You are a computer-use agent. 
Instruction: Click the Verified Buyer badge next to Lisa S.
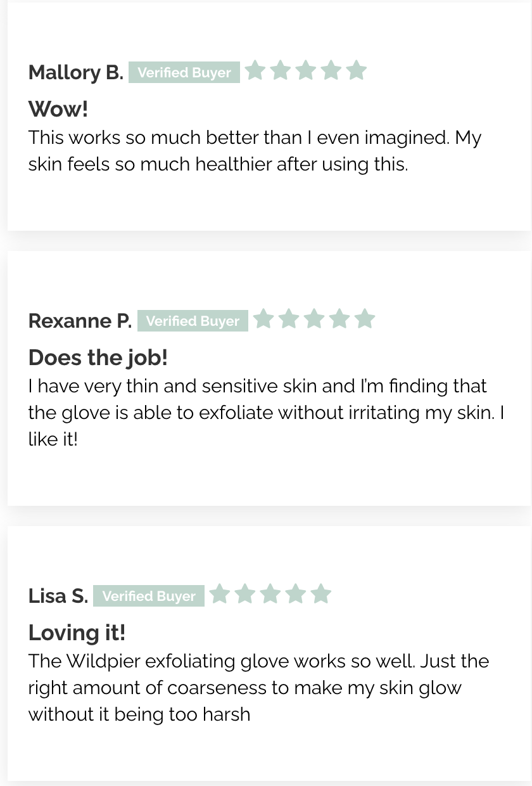tap(149, 596)
